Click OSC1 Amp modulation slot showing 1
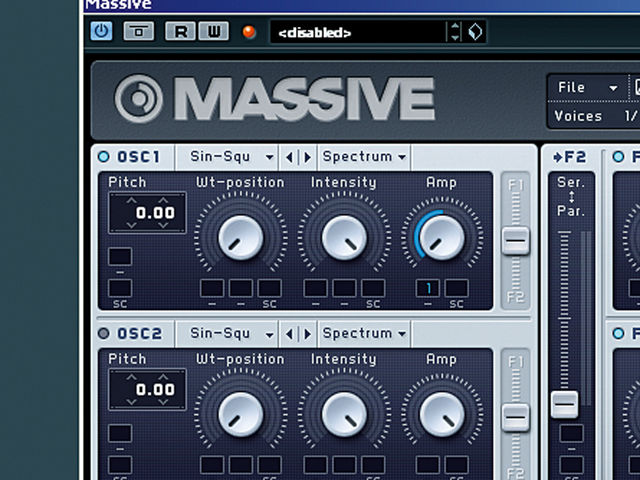Image resolution: width=640 pixels, height=480 pixels. [x=428, y=288]
